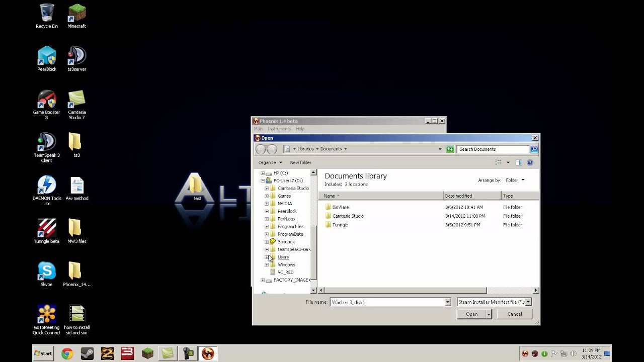
Task: Select the TeamSpeak 3 Client desktop icon
Action: (x=47, y=148)
